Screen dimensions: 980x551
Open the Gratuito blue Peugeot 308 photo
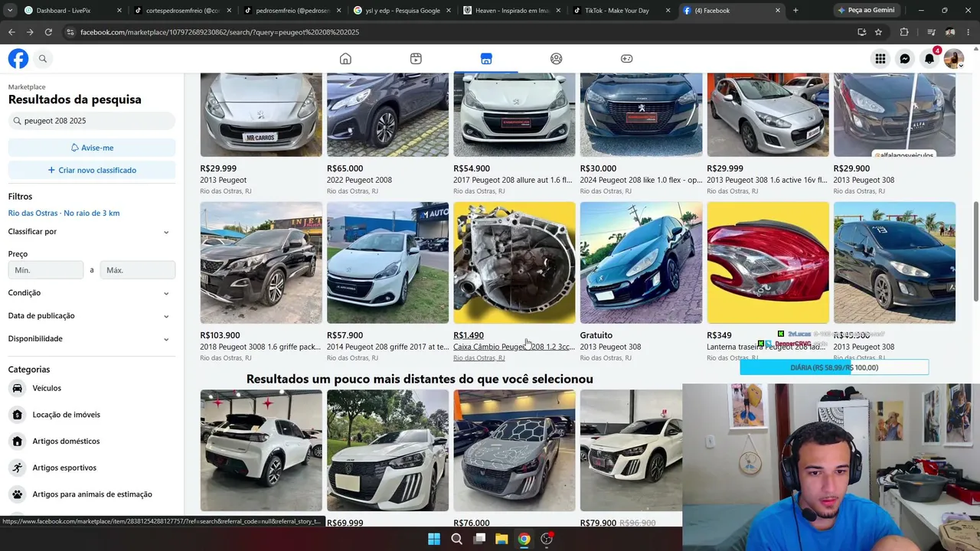click(x=641, y=262)
